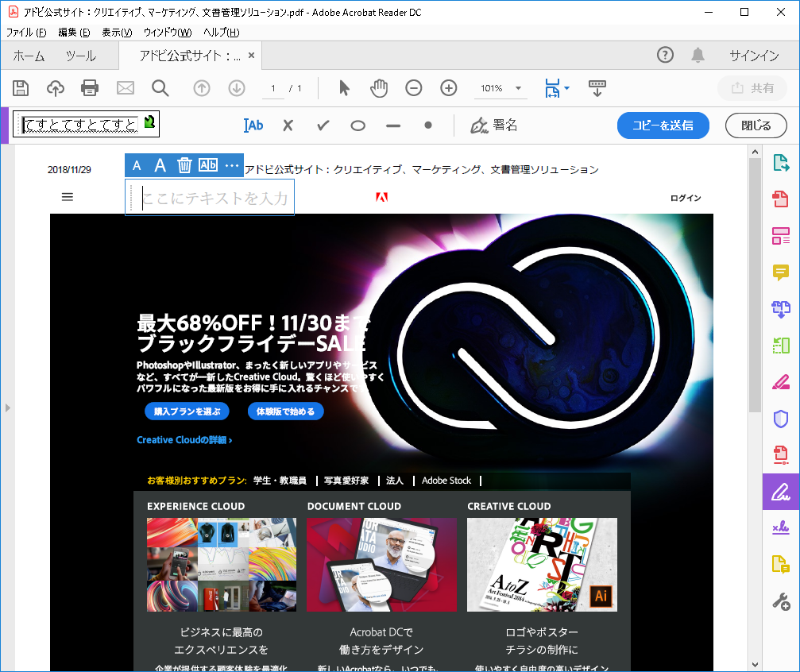Select the line tool
This screenshot has width=800, height=672.
coord(393,126)
